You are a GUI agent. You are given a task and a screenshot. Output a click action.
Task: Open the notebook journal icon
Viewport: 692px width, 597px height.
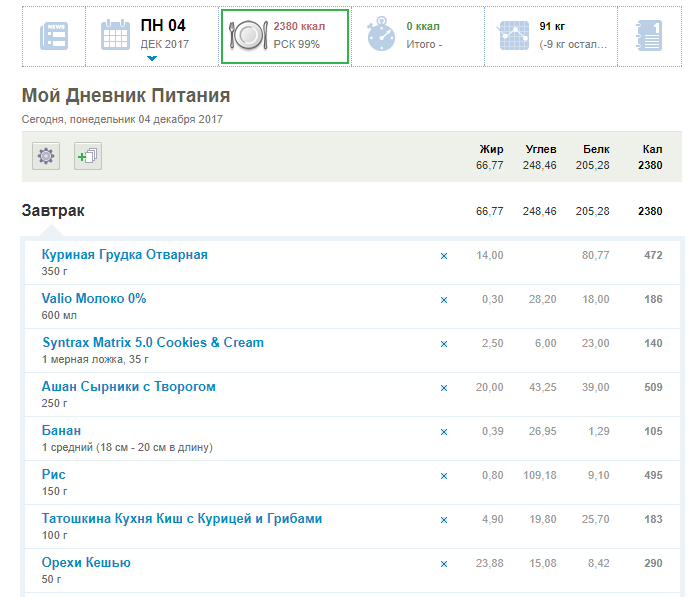pos(647,37)
